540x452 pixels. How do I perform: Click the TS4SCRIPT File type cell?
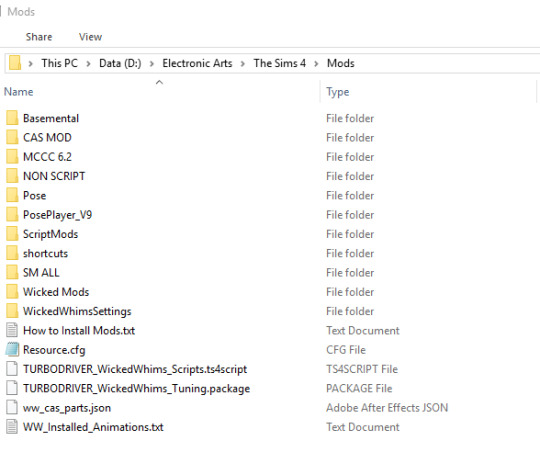tap(362, 369)
